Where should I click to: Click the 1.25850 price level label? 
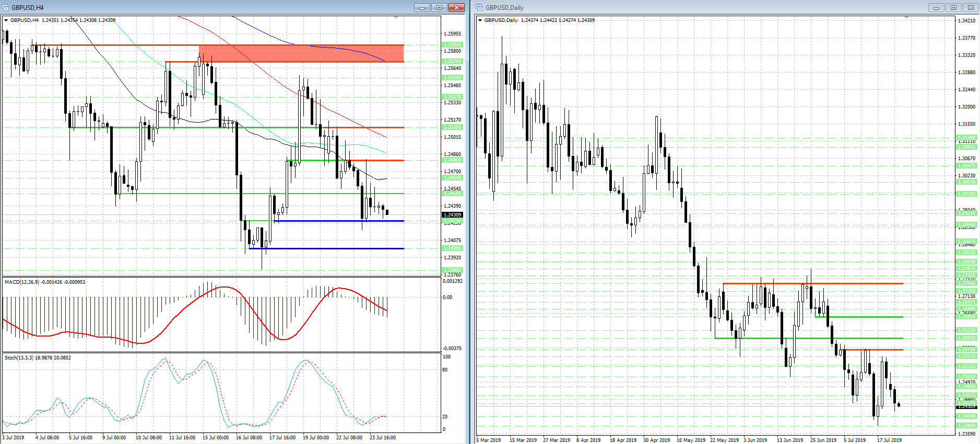click(453, 45)
